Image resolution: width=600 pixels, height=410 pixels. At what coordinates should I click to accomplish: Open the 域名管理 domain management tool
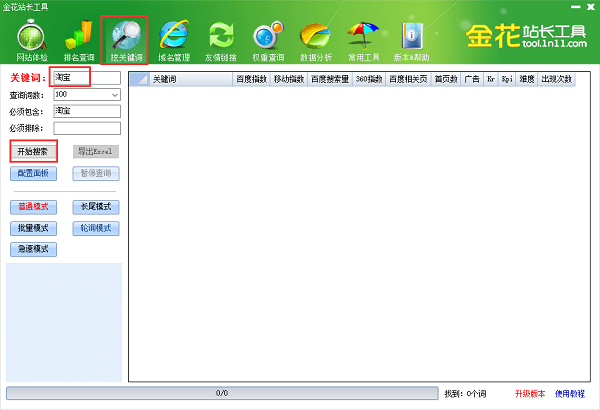[173, 40]
